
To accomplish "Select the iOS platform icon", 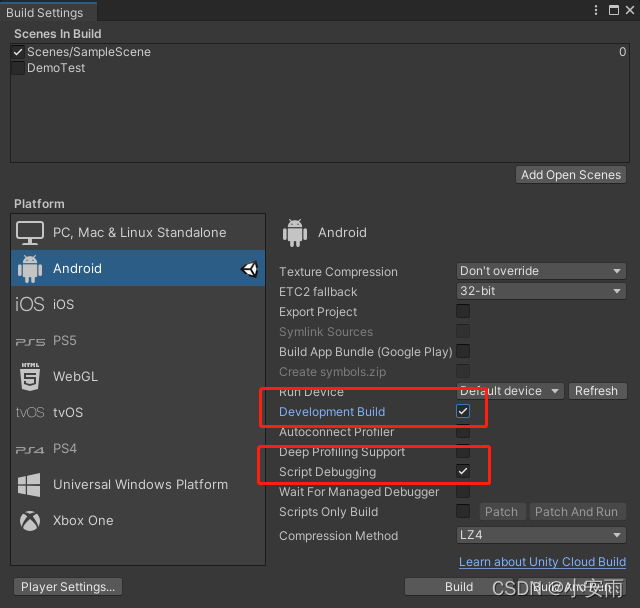I will pos(29,304).
